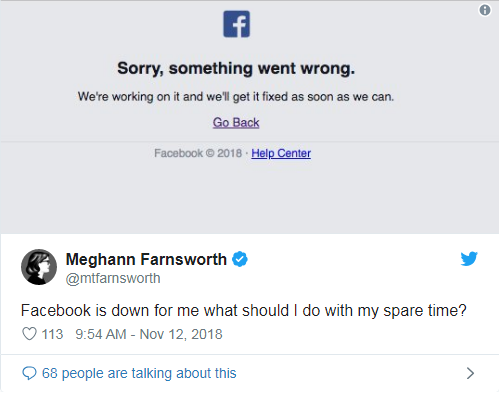Click the verified badge checkmark

240,259
